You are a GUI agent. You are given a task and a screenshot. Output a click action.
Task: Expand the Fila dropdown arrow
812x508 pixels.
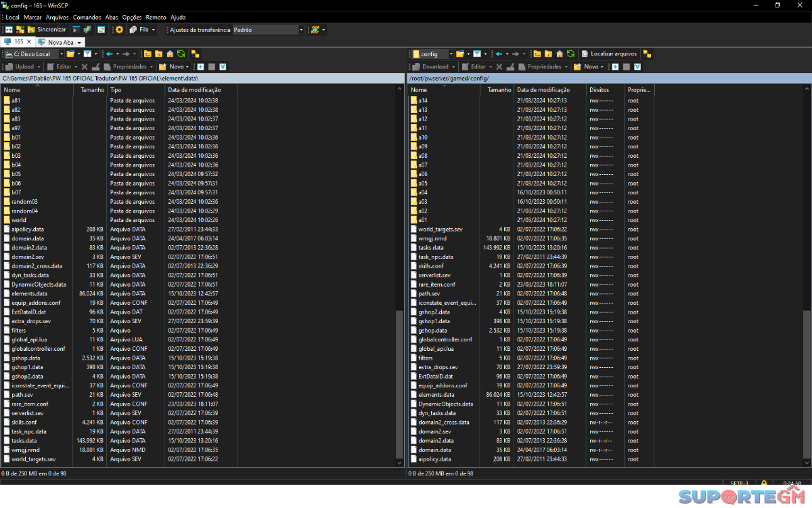tap(154, 30)
